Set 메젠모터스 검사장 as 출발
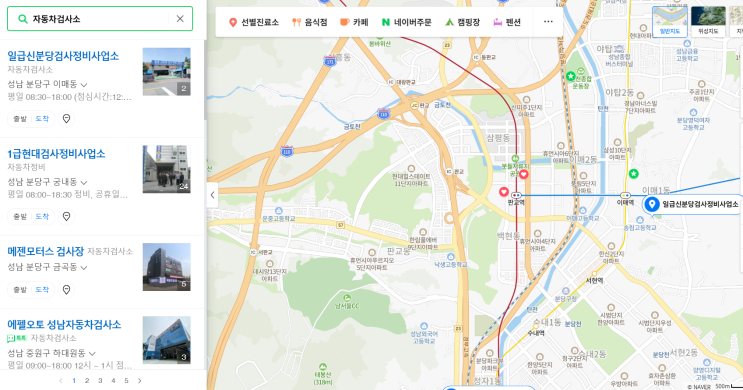The height and width of the screenshot is (390, 743). (x=20, y=290)
